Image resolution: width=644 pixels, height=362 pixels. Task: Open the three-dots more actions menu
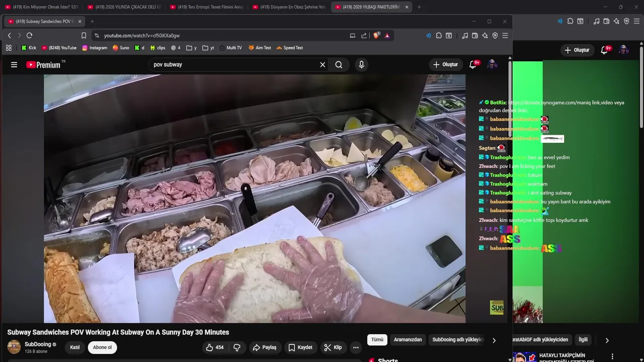tap(356, 347)
